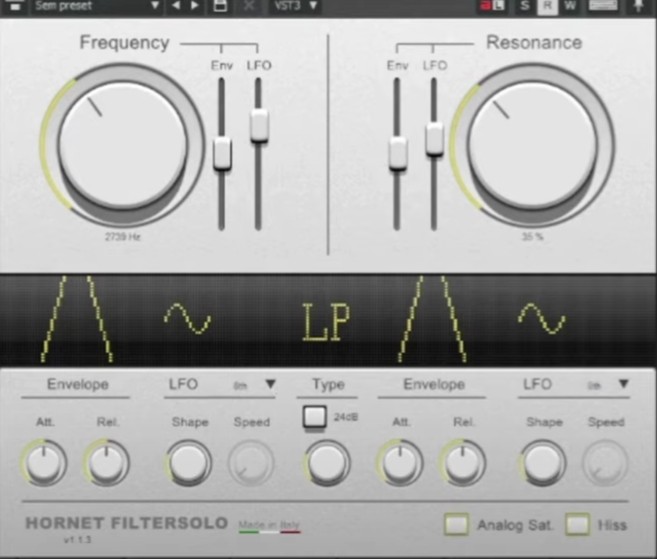Click the frequency envelope Rel. knob
This screenshot has height=559, width=657.
click(x=107, y=463)
